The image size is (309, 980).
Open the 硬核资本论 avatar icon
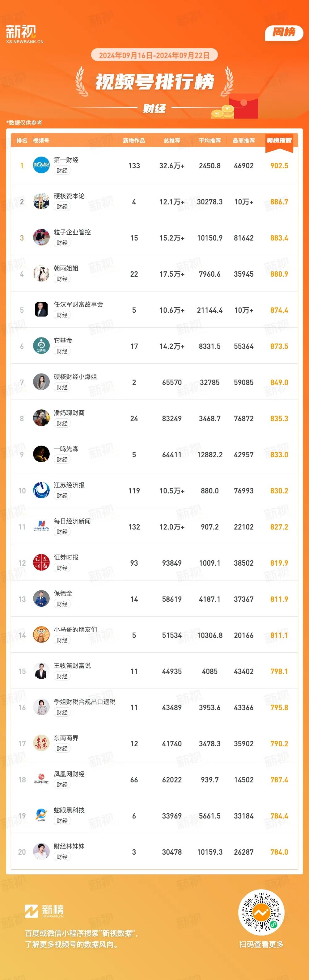click(x=41, y=201)
